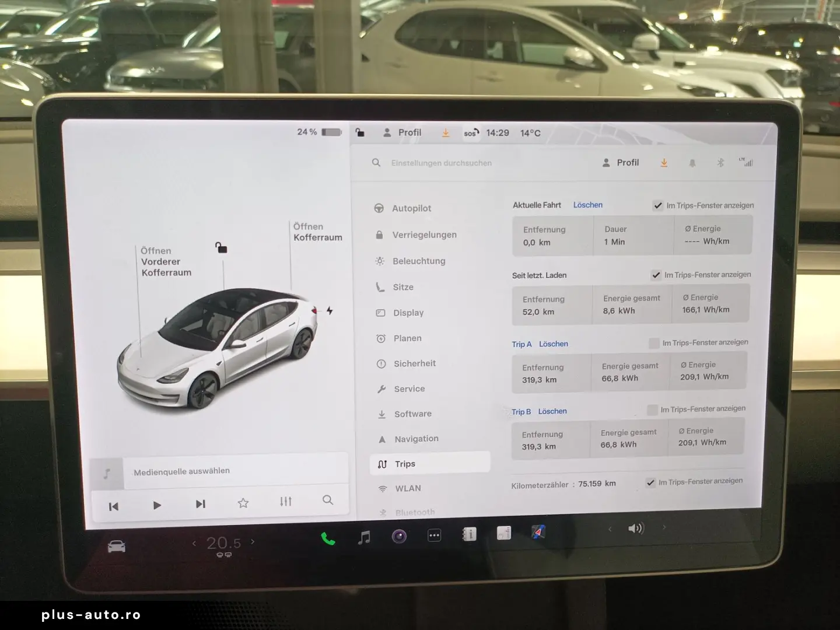
Task: Click the orange software update arrow icon
Action: (x=664, y=163)
